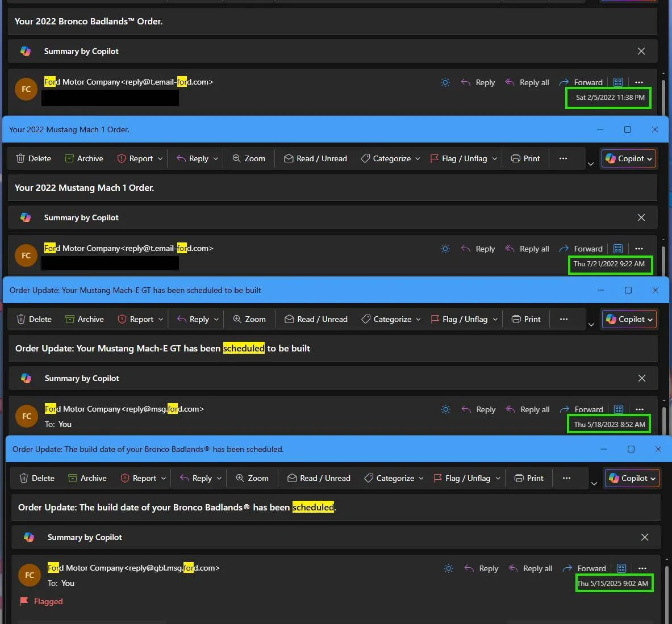Click Archive in the Bronco Badlands build date window

tap(87, 478)
